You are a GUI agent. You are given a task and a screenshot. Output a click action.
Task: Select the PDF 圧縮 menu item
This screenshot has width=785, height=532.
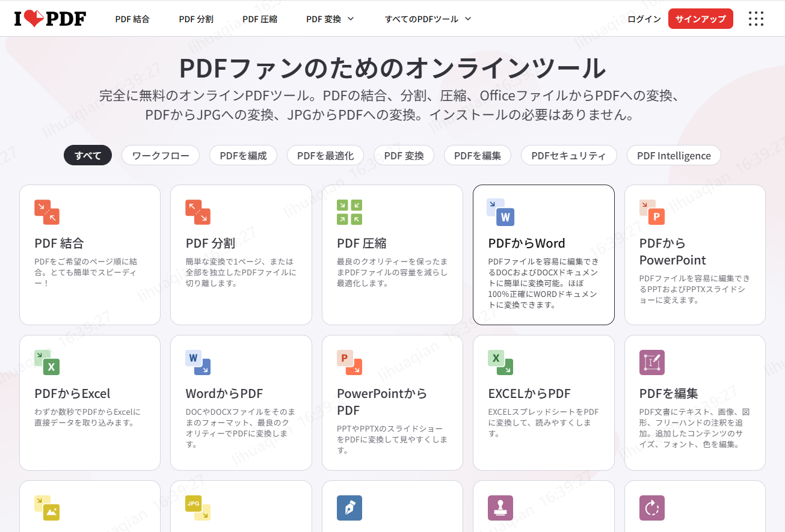[260, 19]
